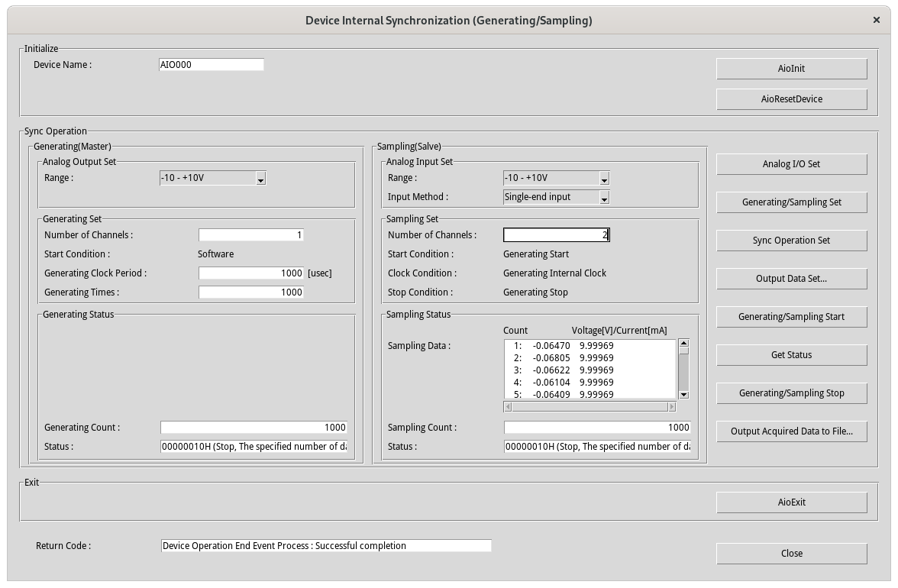
Task: Output acquired data to file
Action: click(x=791, y=431)
